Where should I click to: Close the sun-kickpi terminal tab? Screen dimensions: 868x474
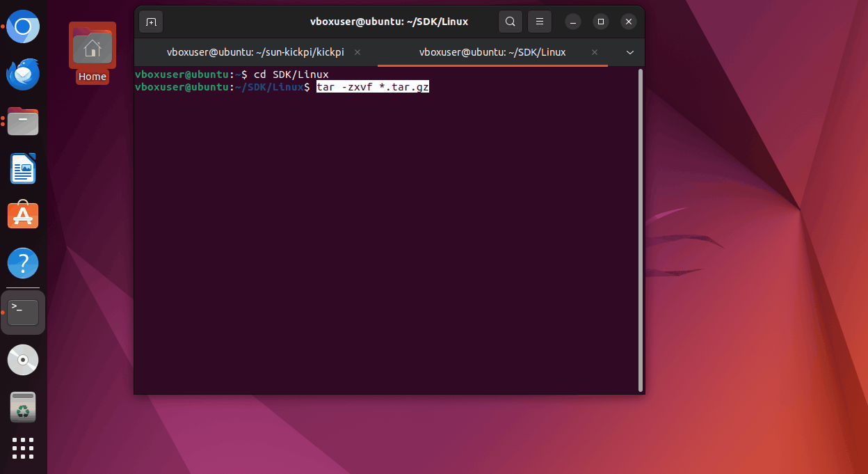357,52
